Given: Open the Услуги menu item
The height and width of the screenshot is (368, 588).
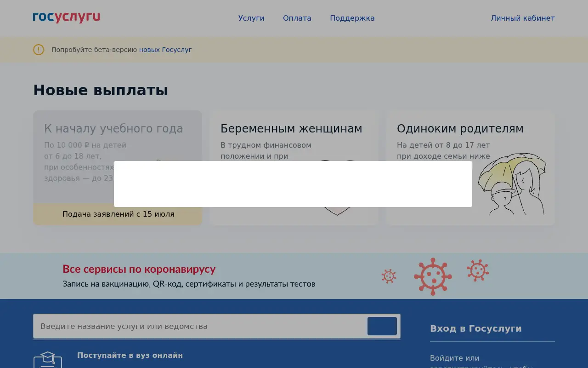Looking at the screenshot, I should (251, 18).
